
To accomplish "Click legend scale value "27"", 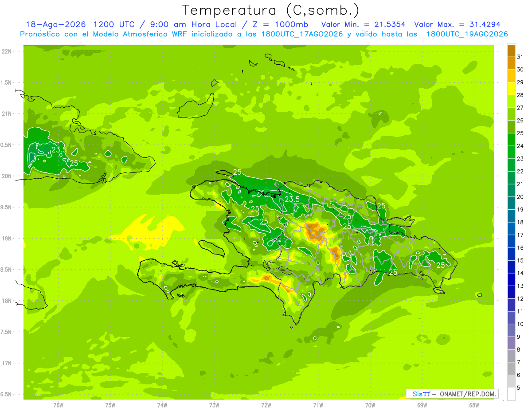I will click(x=520, y=108).
